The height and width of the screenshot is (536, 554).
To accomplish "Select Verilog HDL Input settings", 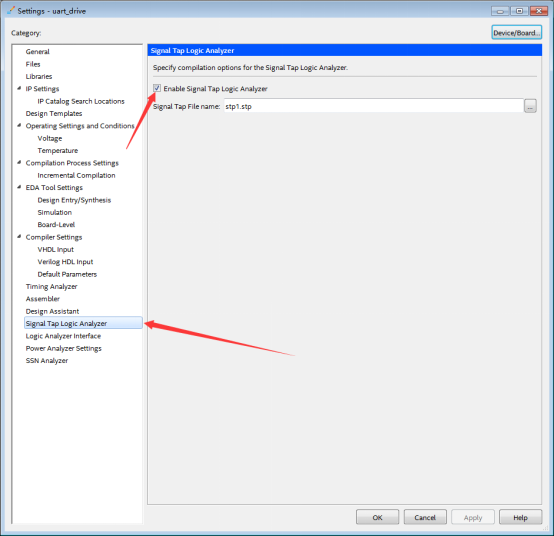I will pyautogui.click(x=65, y=262).
